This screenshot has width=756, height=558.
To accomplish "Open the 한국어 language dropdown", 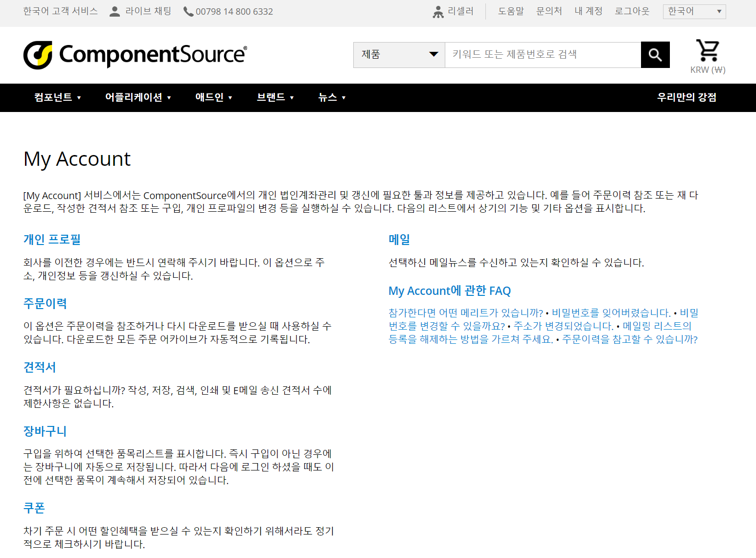I will coord(694,11).
